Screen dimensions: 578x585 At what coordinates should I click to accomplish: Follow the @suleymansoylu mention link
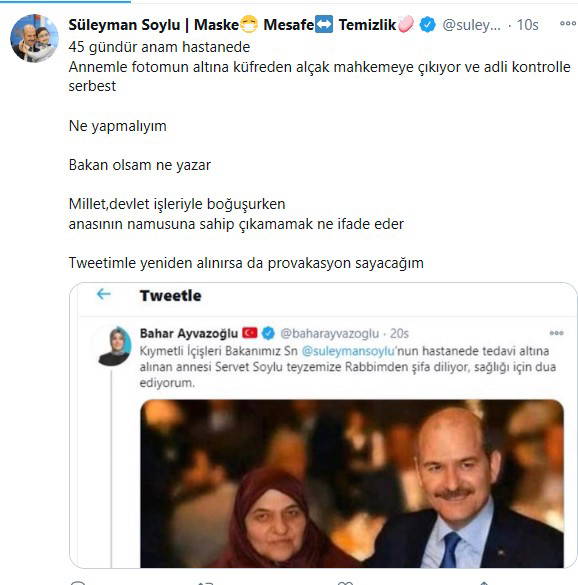tap(348, 351)
